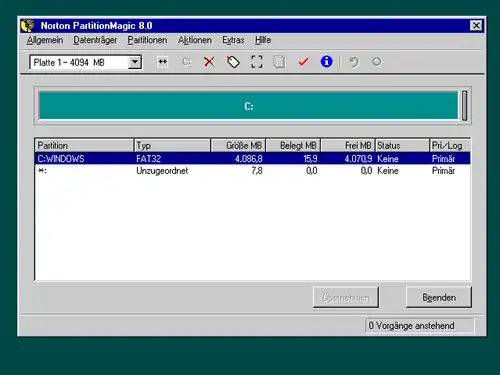Click the Beenden button
500x375 pixels.
(439, 297)
